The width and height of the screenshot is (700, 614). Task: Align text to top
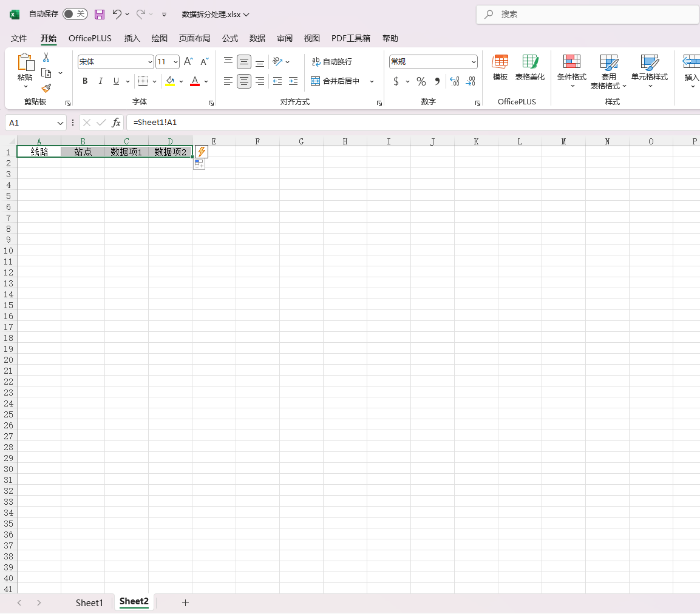click(228, 61)
